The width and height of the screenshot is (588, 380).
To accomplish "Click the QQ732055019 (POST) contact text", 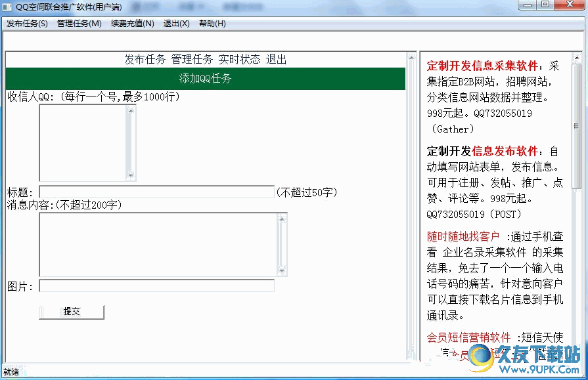I will (x=474, y=215).
